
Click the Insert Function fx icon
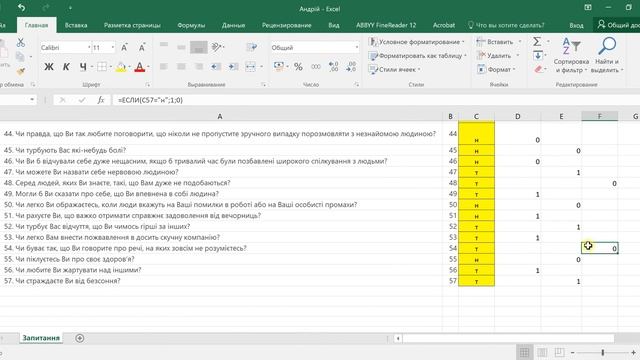[x=101, y=100]
